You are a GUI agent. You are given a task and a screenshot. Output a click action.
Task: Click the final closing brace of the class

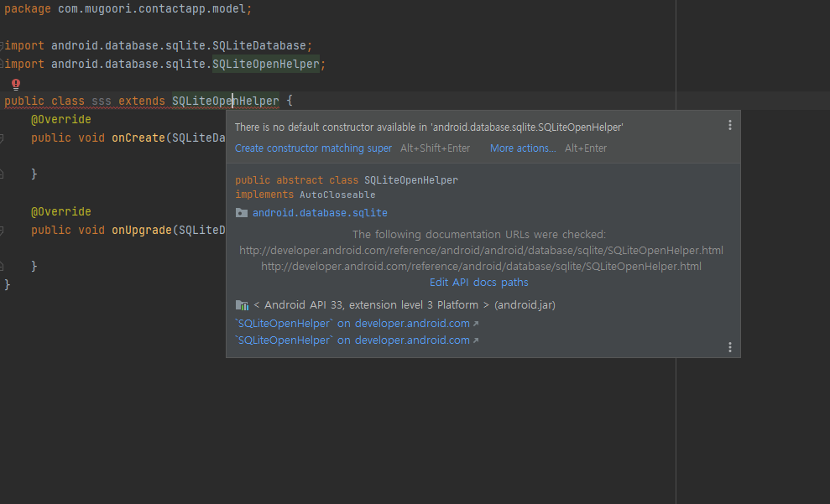click(x=7, y=284)
